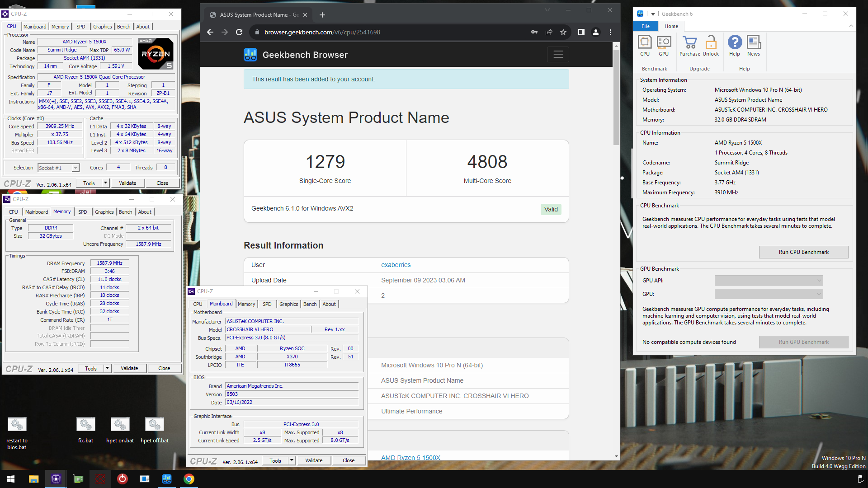Click the CROSSHAIR VI HERO model field in CPU-Z
868x488 pixels.
(268, 330)
